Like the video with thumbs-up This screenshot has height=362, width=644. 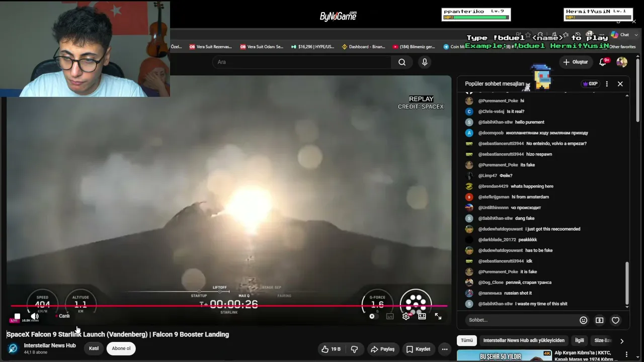tap(331, 349)
